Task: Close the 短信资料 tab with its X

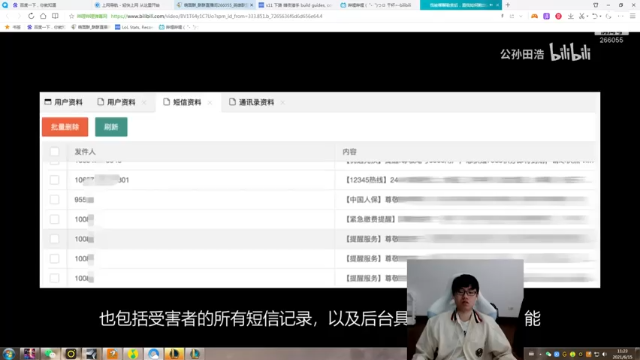Action: [x=210, y=102]
